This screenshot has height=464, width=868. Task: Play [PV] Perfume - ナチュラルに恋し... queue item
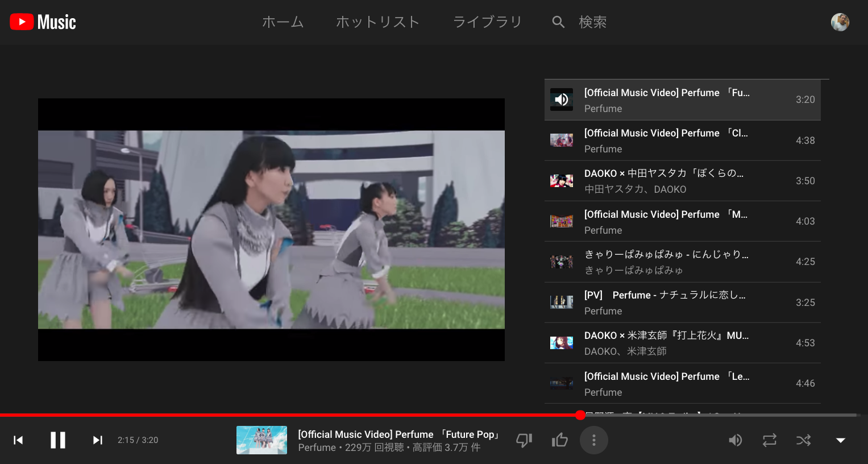[x=683, y=303]
